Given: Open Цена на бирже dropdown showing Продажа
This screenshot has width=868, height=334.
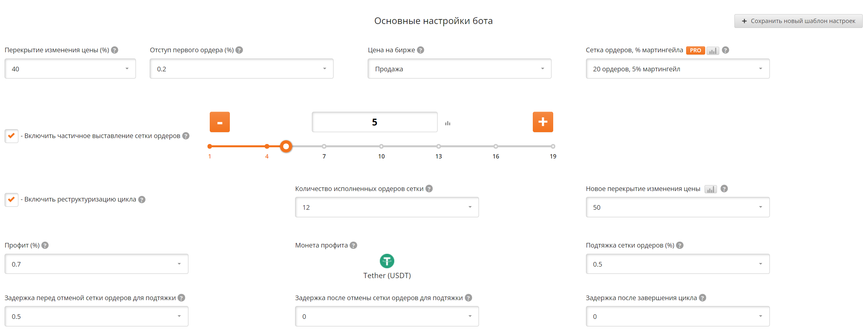Looking at the screenshot, I should pyautogui.click(x=459, y=69).
